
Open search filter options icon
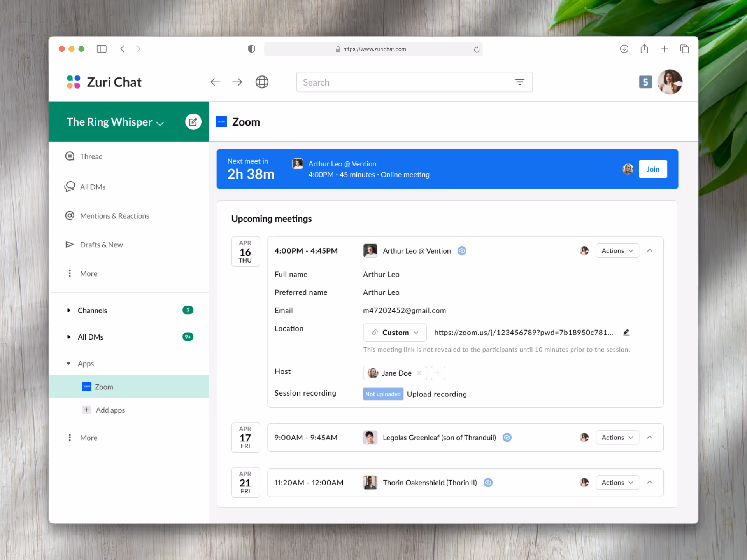tap(519, 82)
